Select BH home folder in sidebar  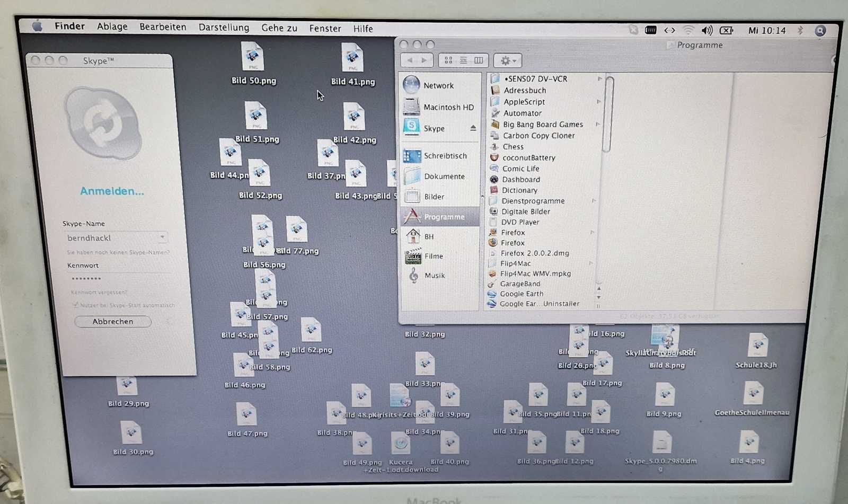pos(440,236)
